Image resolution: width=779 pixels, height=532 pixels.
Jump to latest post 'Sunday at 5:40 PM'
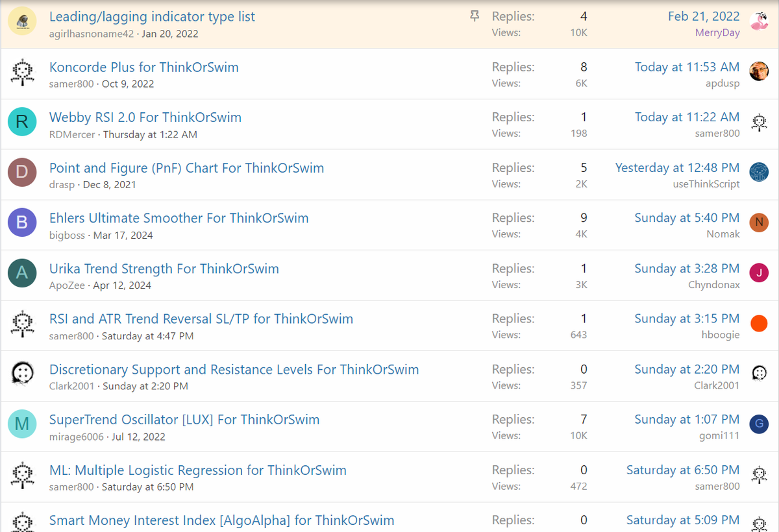pyautogui.click(x=687, y=218)
